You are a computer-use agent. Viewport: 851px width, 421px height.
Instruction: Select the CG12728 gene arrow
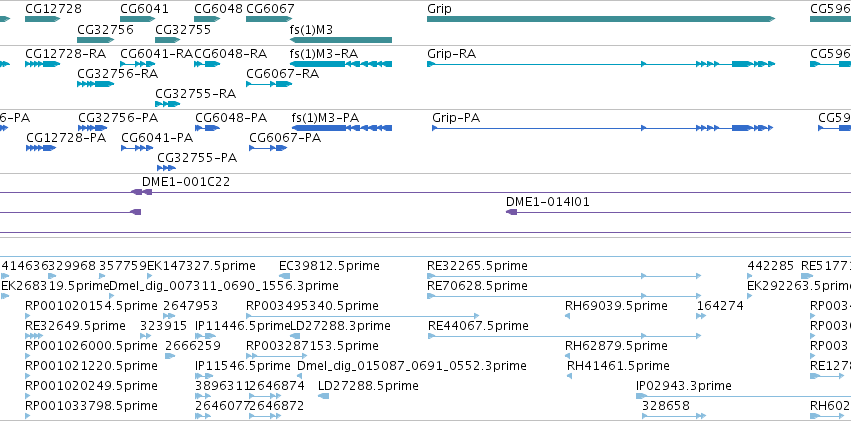[x=42, y=19]
